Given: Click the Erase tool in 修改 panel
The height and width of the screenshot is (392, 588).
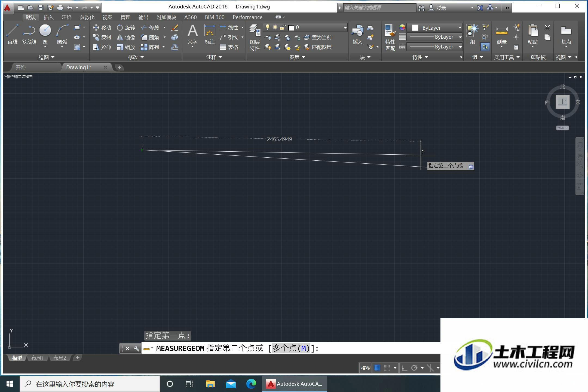Looking at the screenshot, I should pyautogui.click(x=175, y=27).
